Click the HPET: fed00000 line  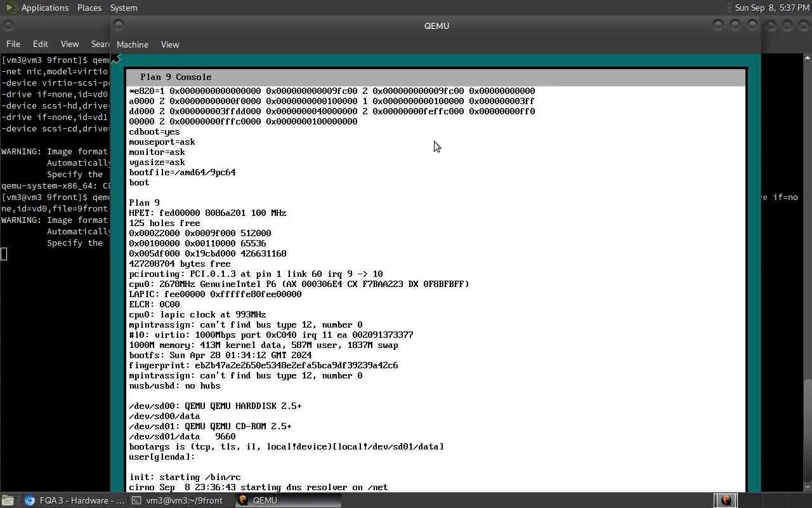click(207, 213)
